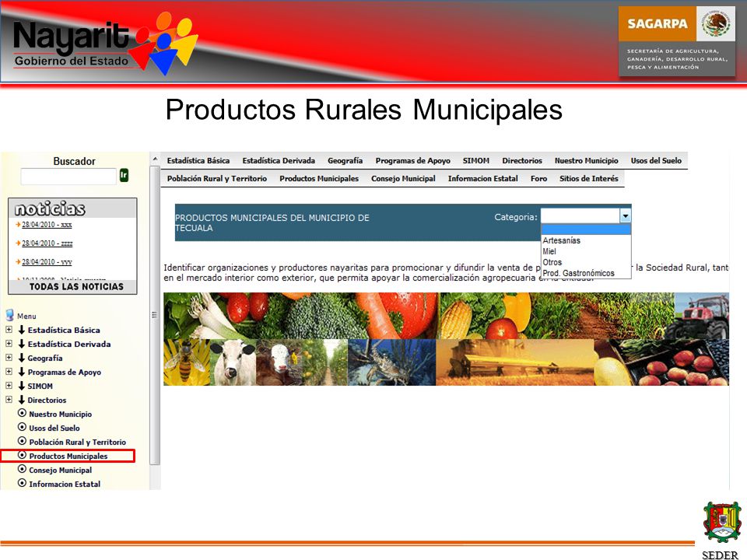Select Informacion Estatal in sidebar tree
747x560 pixels.
tap(65, 484)
